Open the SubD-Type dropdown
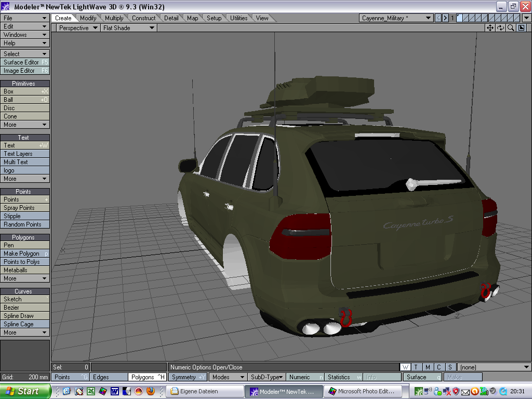This screenshot has width=532, height=399. [x=267, y=377]
